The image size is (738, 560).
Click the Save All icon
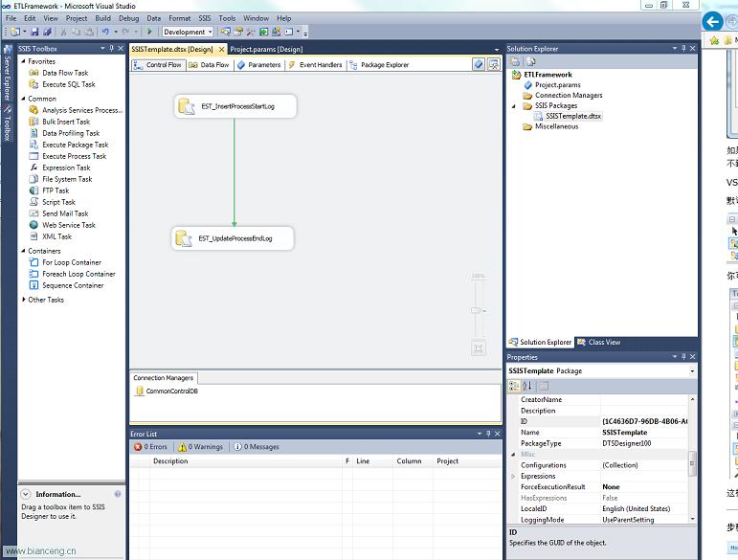tap(47, 32)
